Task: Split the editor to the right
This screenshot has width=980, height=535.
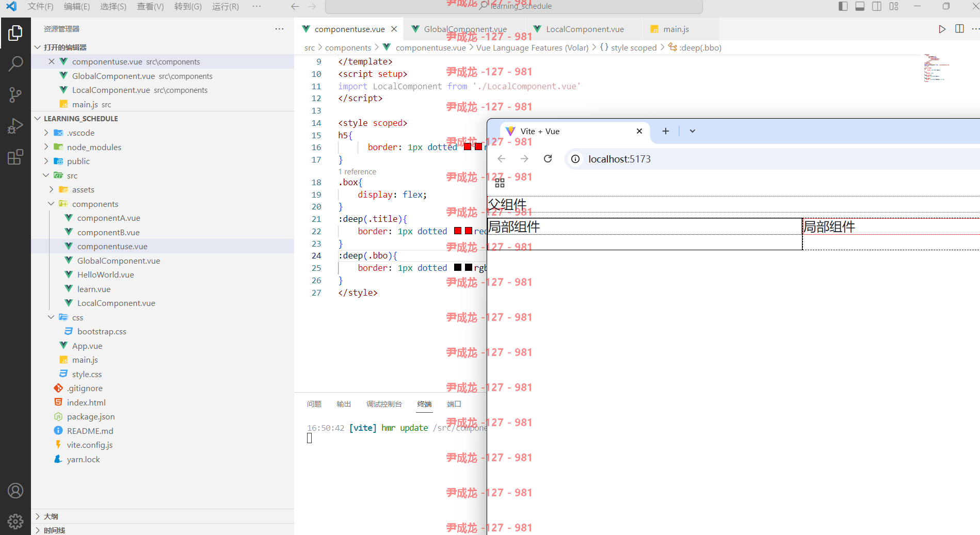Action: (x=959, y=29)
